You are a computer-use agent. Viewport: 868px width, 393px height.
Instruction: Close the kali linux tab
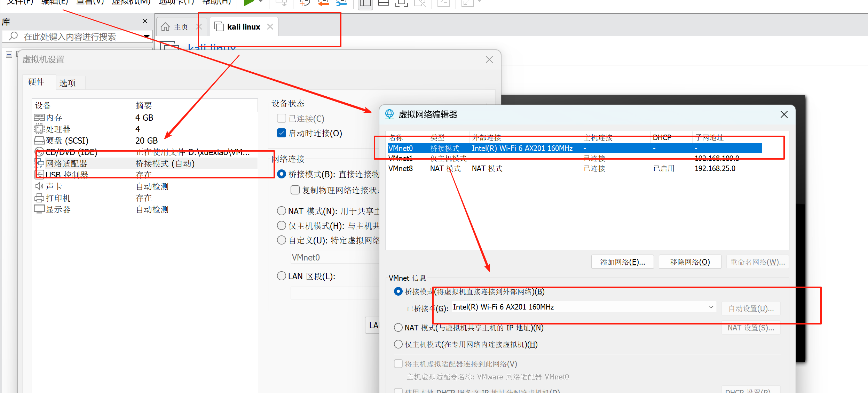tap(270, 27)
